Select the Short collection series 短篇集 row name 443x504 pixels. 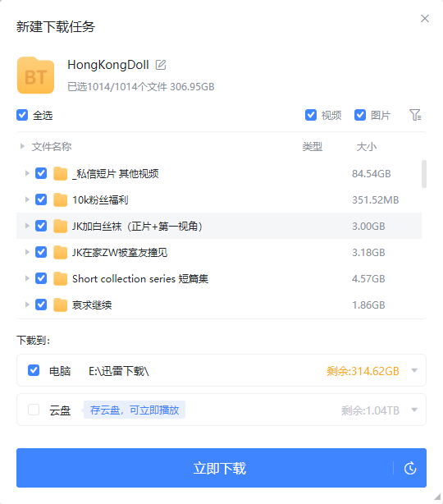(140, 279)
